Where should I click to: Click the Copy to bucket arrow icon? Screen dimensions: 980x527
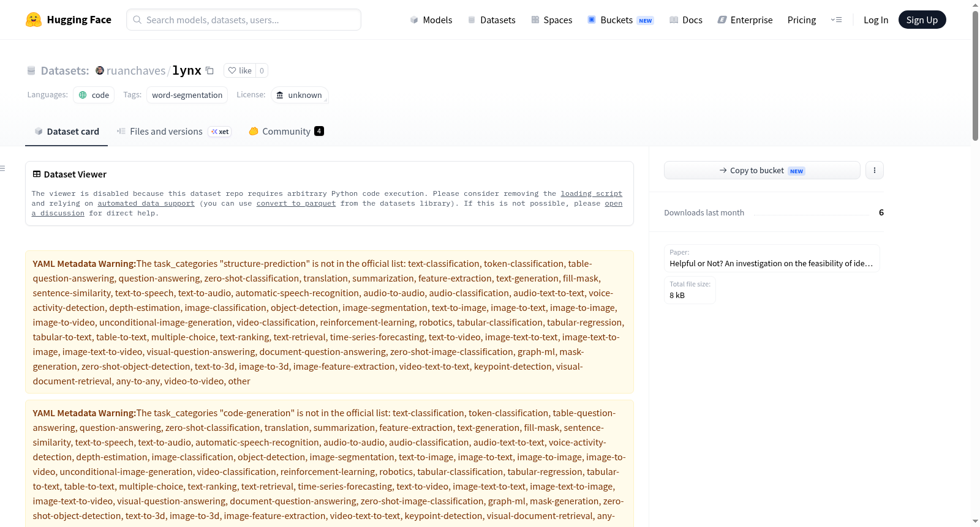click(x=723, y=170)
